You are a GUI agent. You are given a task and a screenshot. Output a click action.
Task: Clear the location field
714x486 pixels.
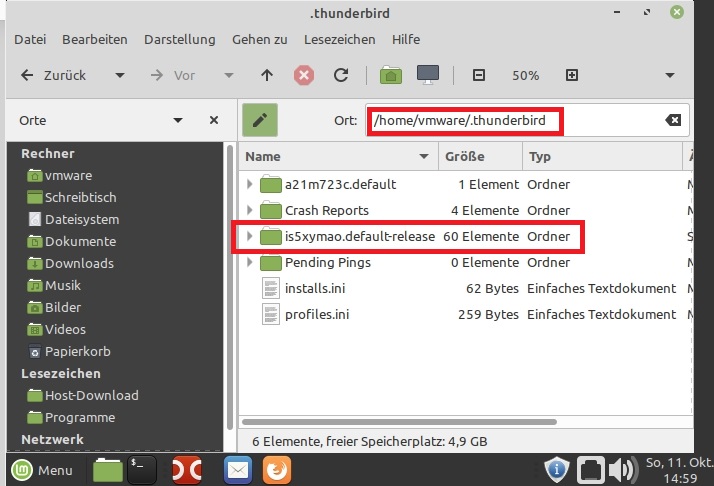pos(673,120)
